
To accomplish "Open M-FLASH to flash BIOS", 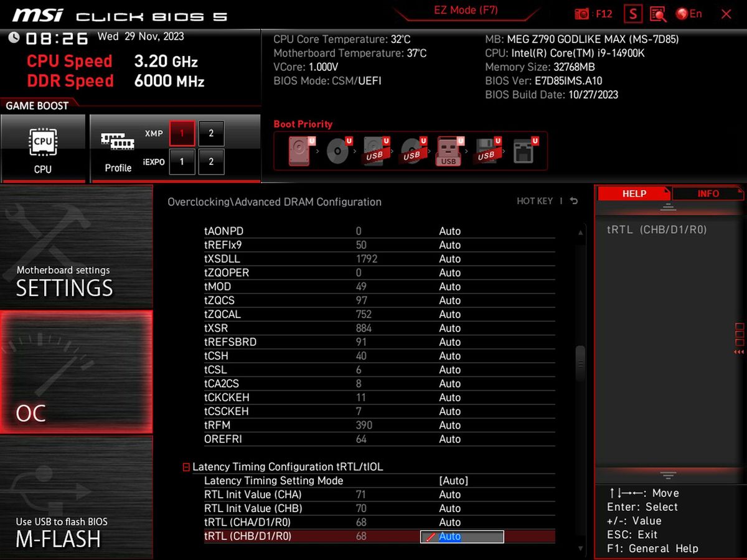I will (x=76, y=497).
